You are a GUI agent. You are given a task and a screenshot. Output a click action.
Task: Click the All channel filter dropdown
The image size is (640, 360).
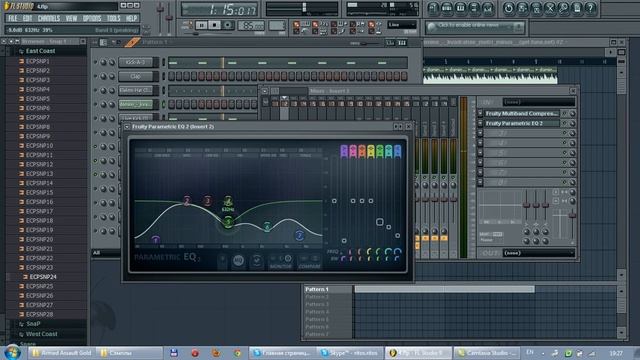pos(105,253)
